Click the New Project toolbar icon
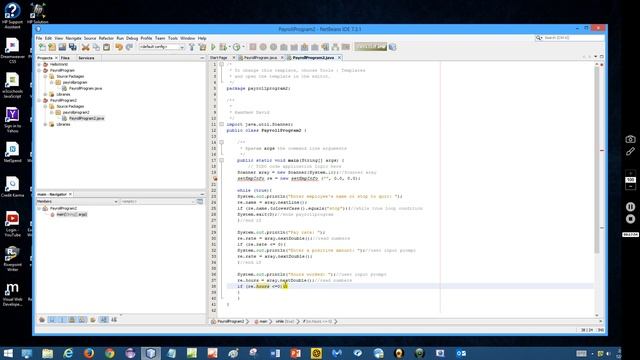The width and height of the screenshot is (640, 360). point(52,47)
